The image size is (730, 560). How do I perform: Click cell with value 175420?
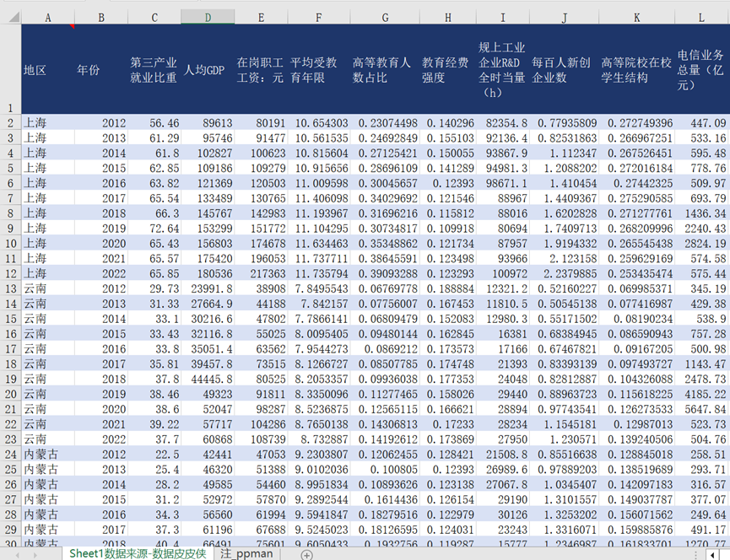point(208,258)
